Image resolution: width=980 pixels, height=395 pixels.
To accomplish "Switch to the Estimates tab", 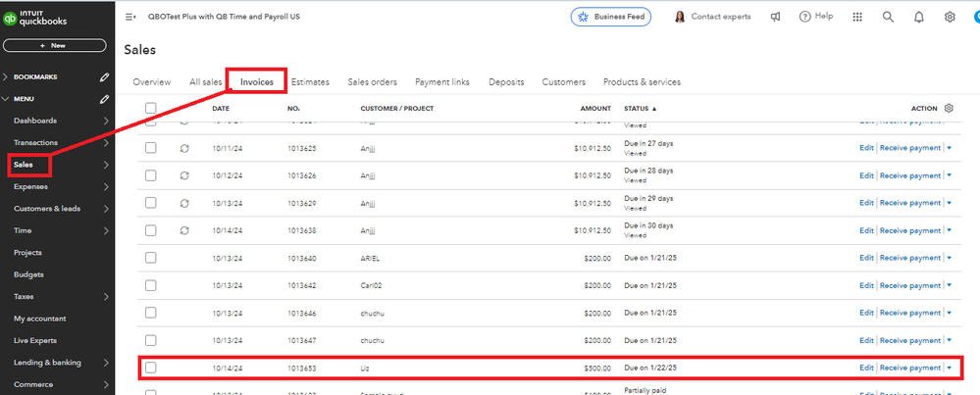I will point(310,81).
